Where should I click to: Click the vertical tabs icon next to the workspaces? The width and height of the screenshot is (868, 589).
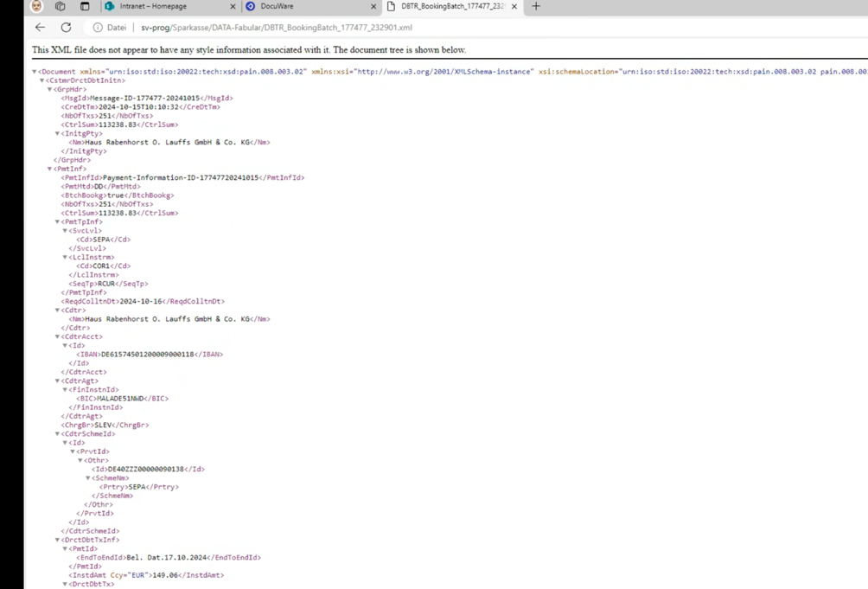[84, 6]
